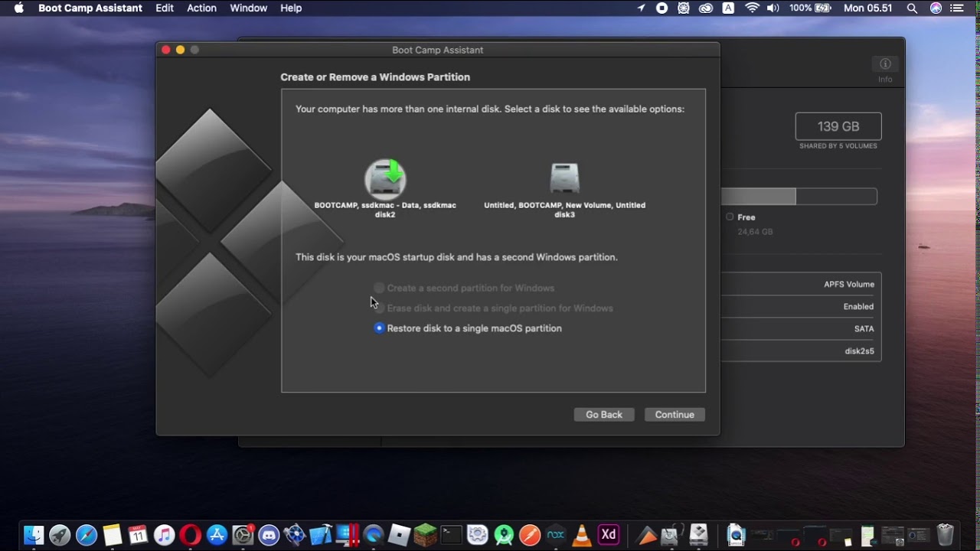Open the Apple menu
This screenshot has width=980, height=551.
pyautogui.click(x=19, y=8)
